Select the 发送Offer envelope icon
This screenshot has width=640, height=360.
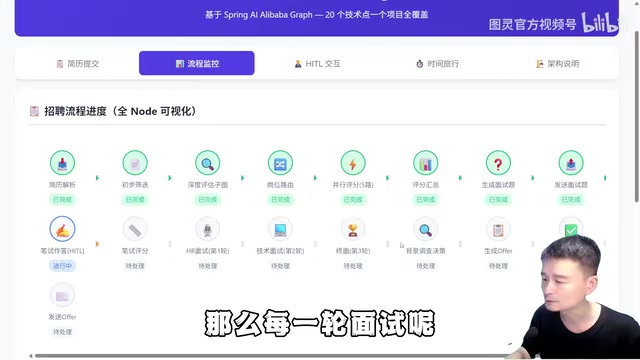coord(62,295)
